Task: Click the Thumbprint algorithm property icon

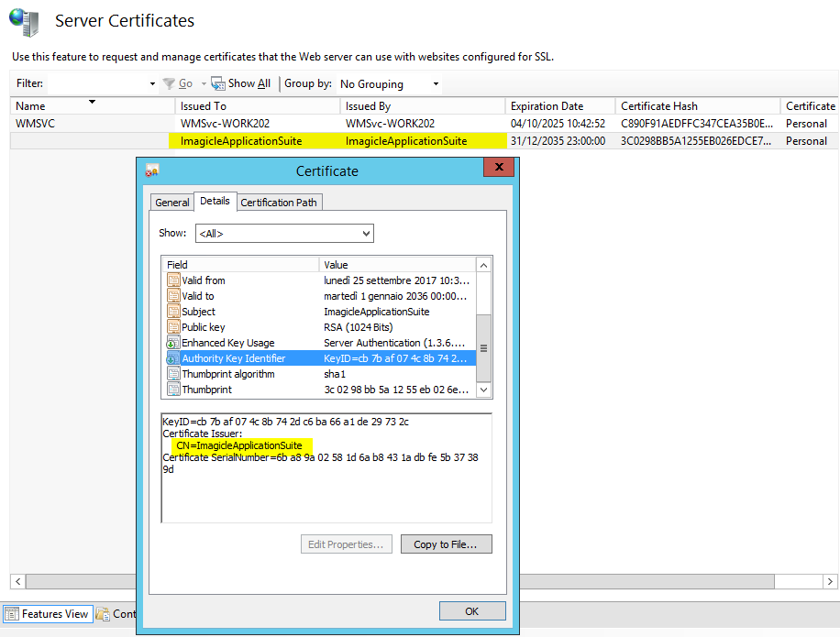Action: point(173,374)
